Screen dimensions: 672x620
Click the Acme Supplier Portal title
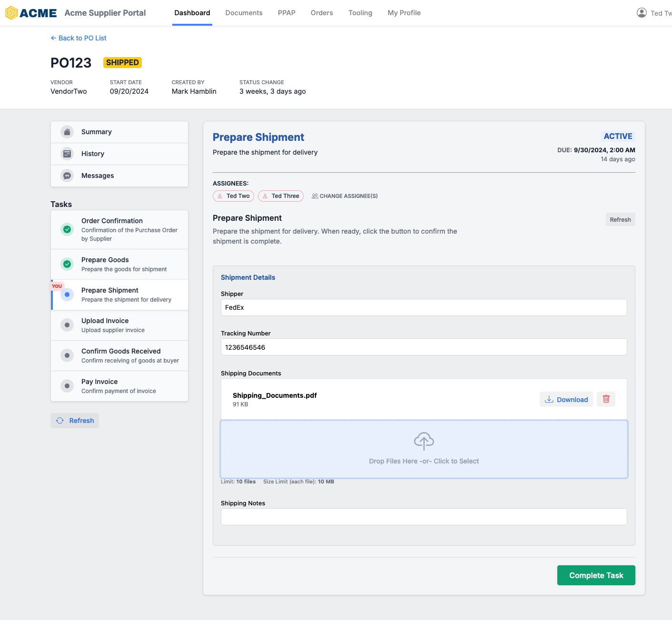click(x=105, y=13)
